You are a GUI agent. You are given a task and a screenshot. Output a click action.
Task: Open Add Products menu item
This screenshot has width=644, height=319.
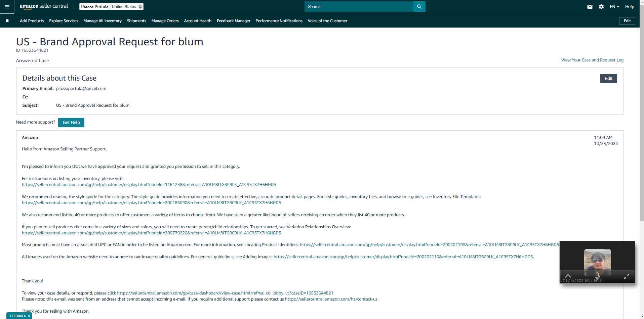pos(32,21)
